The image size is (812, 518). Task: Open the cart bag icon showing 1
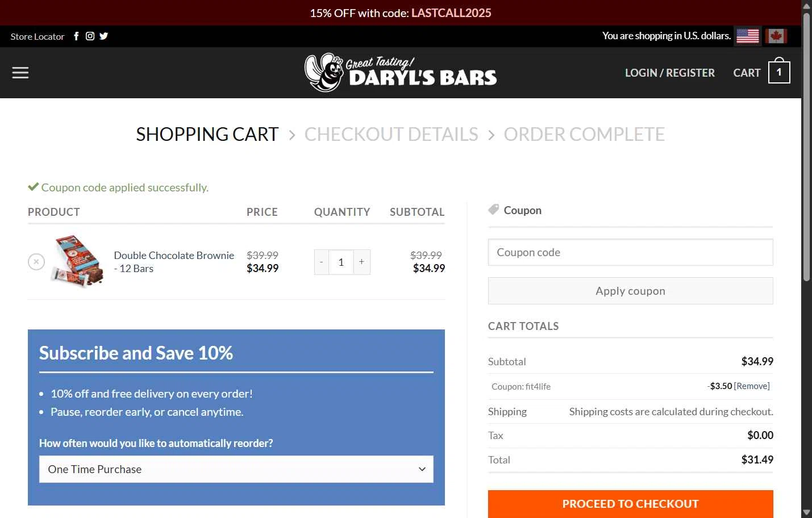[779, 72]
